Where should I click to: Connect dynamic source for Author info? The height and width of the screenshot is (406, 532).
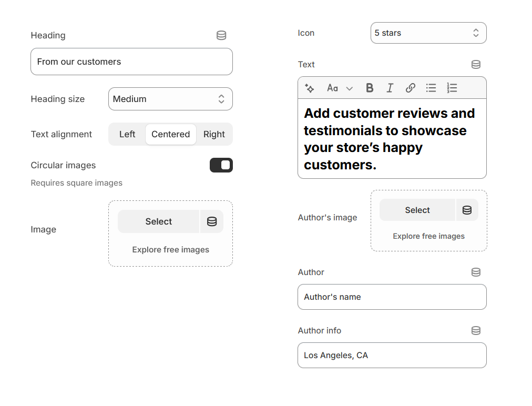476,330
